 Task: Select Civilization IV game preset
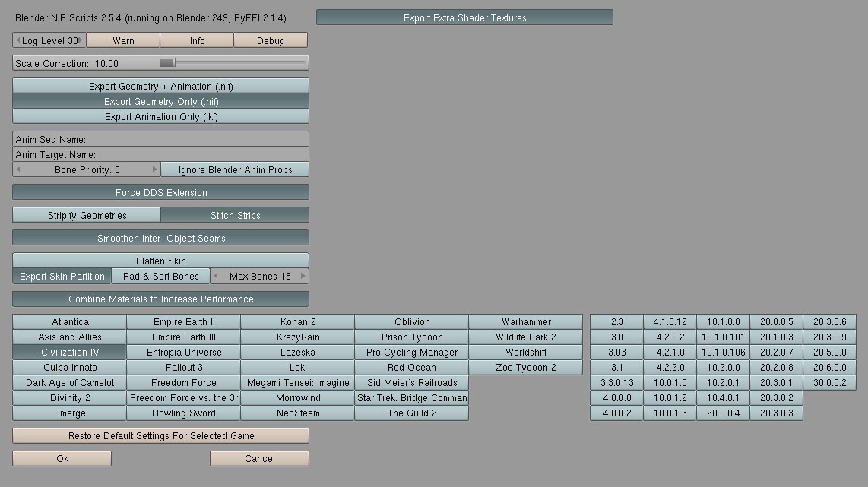pyautogui.click(x=70, y=352)
